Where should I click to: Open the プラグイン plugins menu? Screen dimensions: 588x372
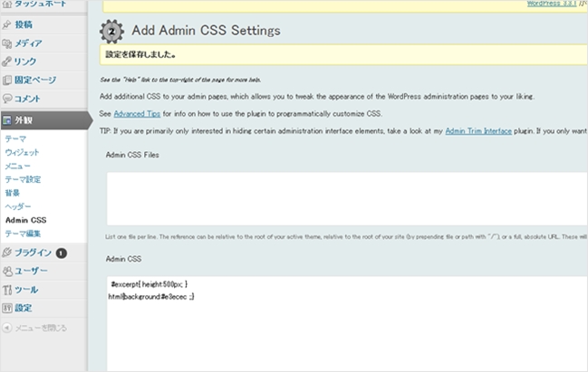pyautogui.click(x=33, y=253)
